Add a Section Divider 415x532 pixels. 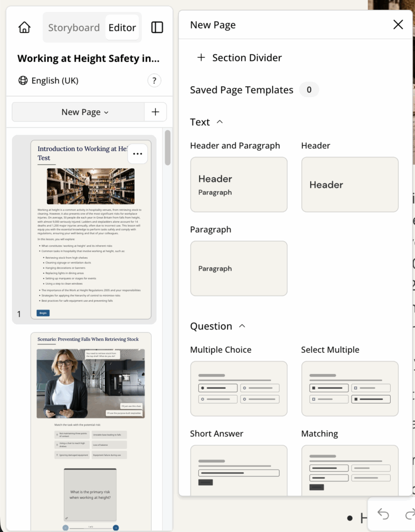239,58
